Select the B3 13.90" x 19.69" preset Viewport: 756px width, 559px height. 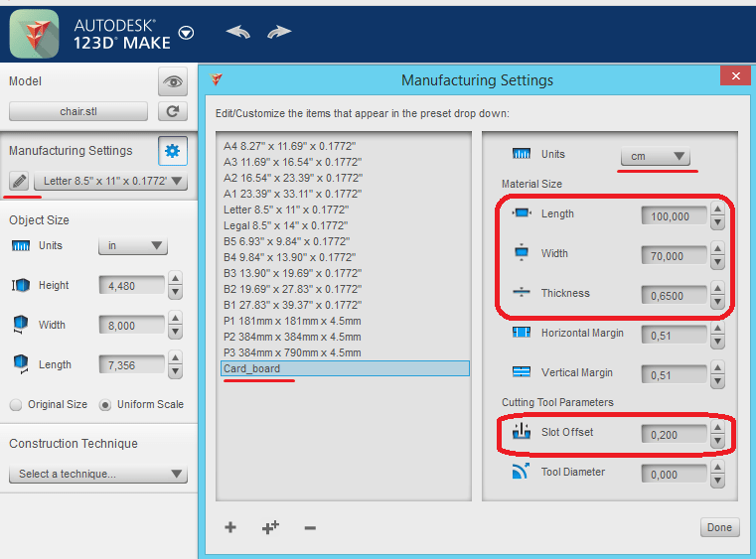(292, 273)
